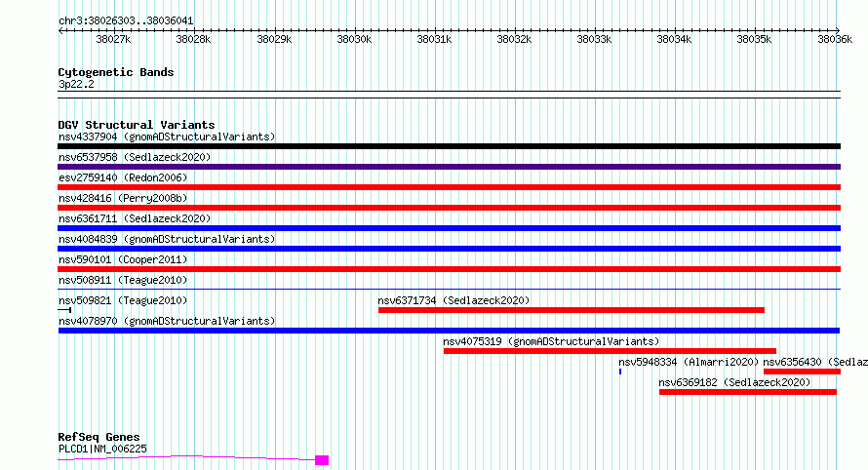Click the nsv6371734 red variant bar
The height and width of the screenshot is (470, 868).
(x=572, y=310)
